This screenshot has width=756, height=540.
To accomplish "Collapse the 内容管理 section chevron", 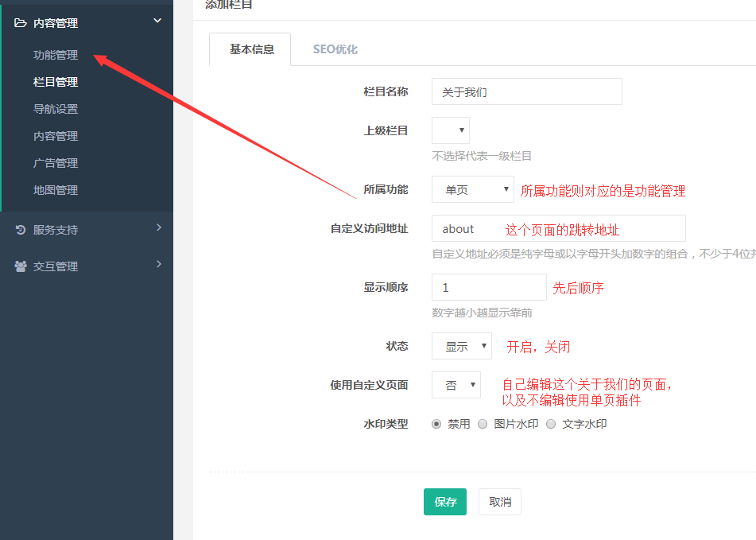I will [157, 21].
